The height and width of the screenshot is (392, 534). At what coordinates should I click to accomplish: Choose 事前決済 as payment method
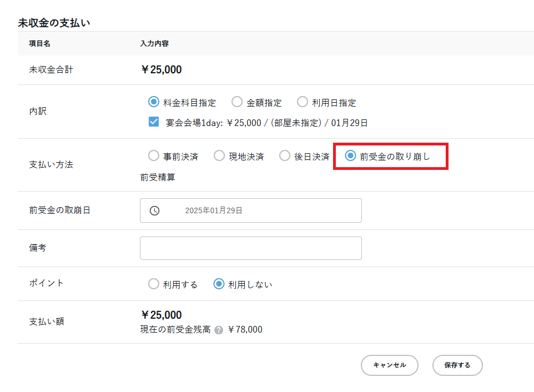pyautogui.click(x=154, y=156)
